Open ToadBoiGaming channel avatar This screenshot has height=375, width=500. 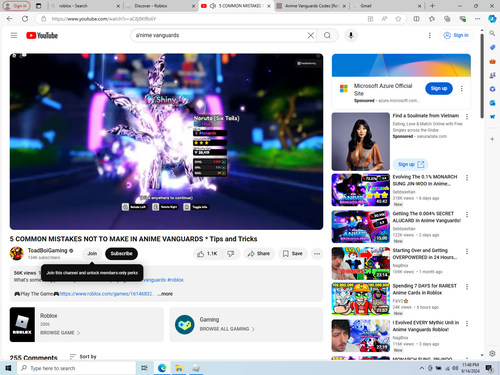tap(17, 253)
